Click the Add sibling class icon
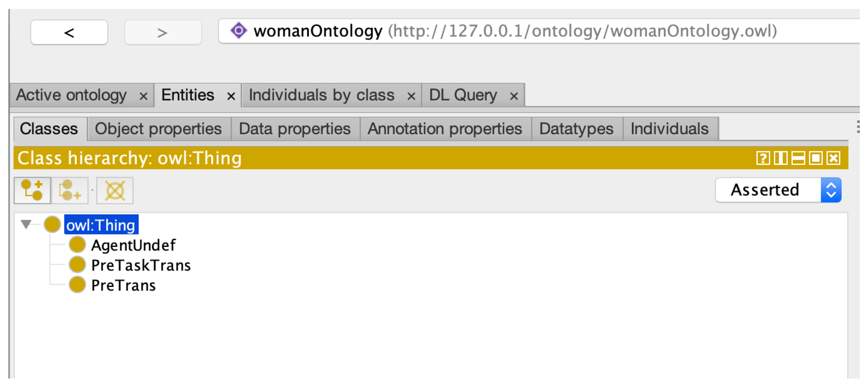Image resolution: width=868 pixels, height=390 pixels. [70, 191]
